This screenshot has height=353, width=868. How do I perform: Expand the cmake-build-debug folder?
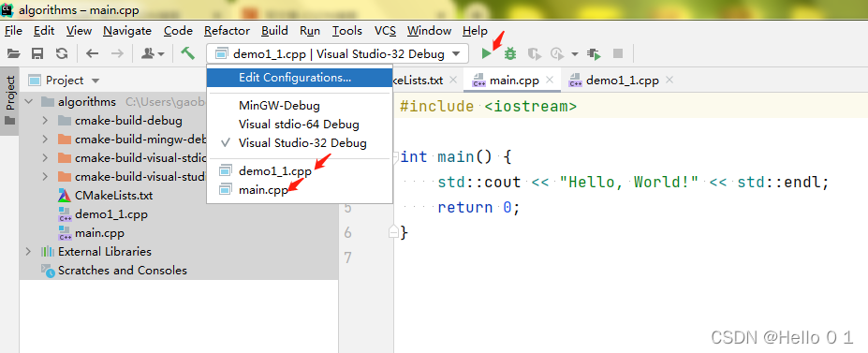pos(45,121)
